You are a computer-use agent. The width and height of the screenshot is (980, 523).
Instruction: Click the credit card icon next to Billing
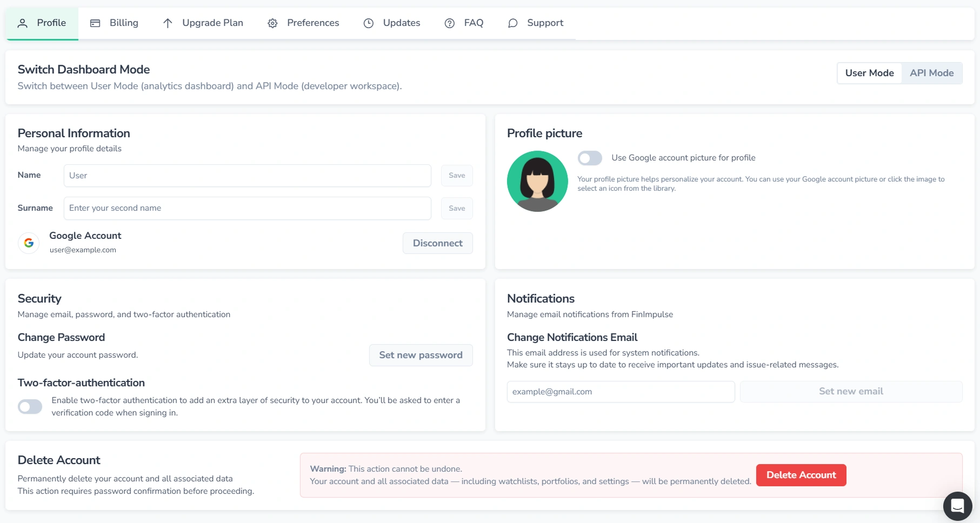click(x=95, y=23)
